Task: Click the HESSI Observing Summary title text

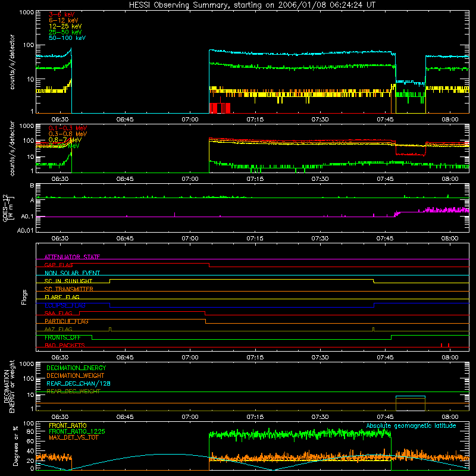Action: pyautogui.click(x=252, y=5)
